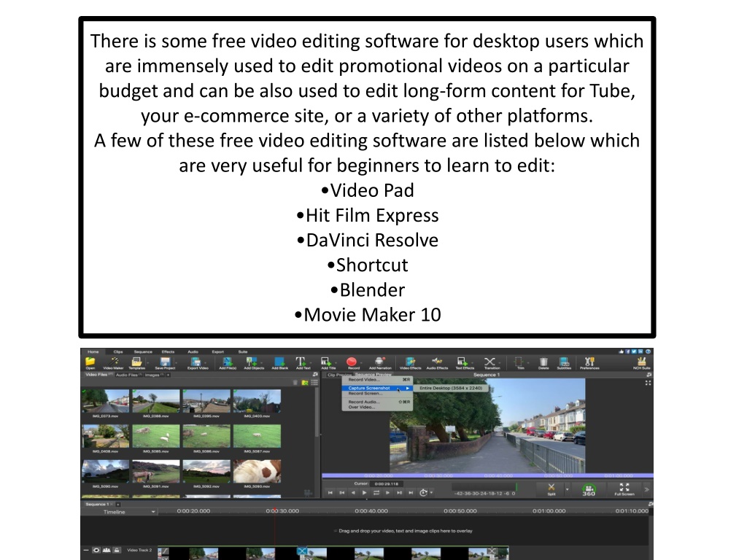Open Preferences from the toolbar
The width and height of the screenshot is (747, 560).
tap(589, 363)
